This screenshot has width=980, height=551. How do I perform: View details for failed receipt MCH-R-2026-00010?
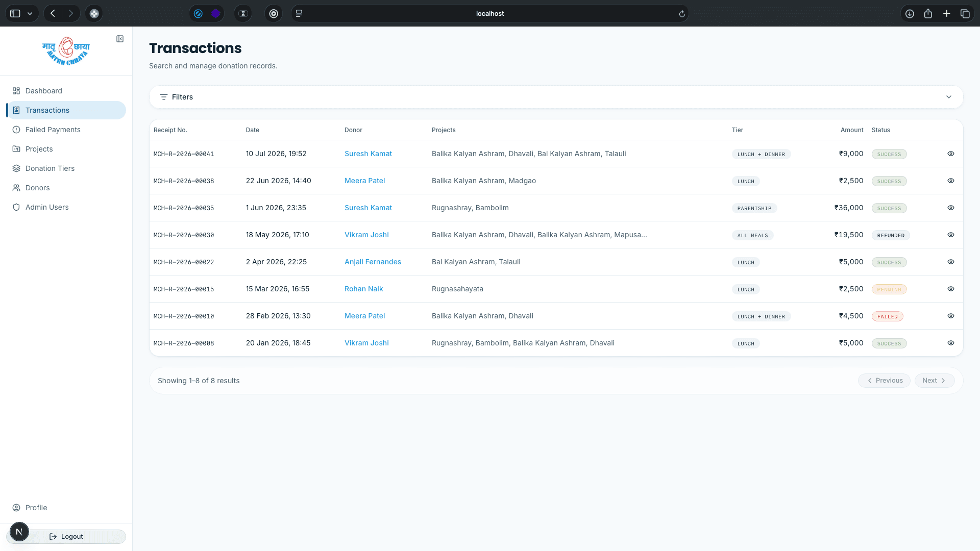click(951, 316)
